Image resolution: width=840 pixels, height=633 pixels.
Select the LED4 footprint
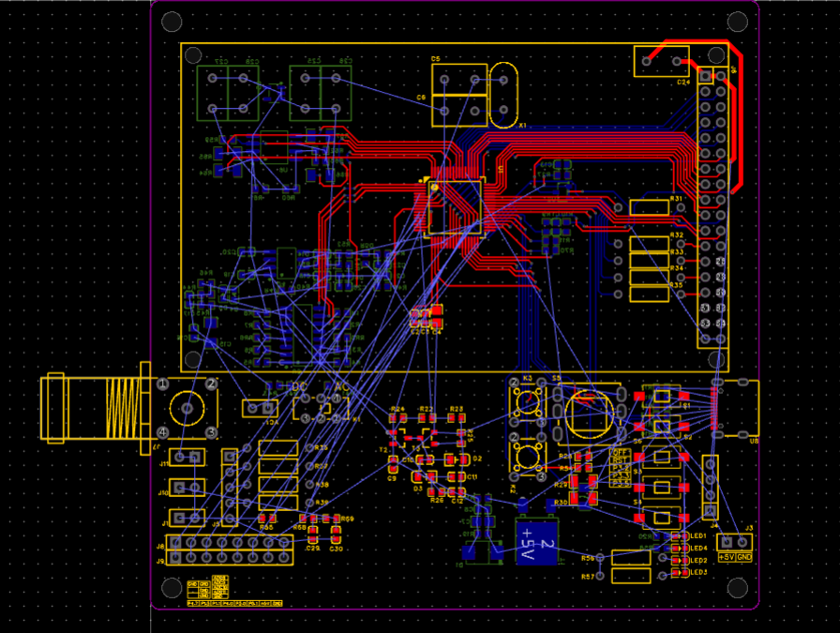[x=681, y=549]
